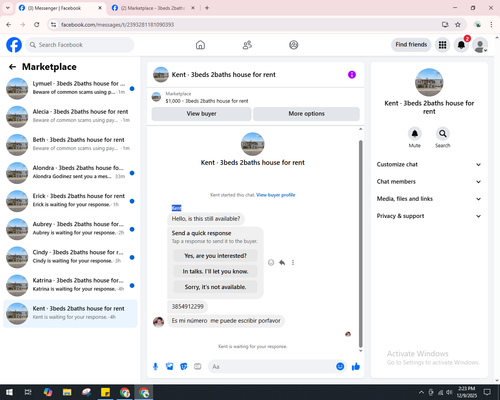Open Alecia's conversation
This screenshot has width=500, height=400.
70,117
